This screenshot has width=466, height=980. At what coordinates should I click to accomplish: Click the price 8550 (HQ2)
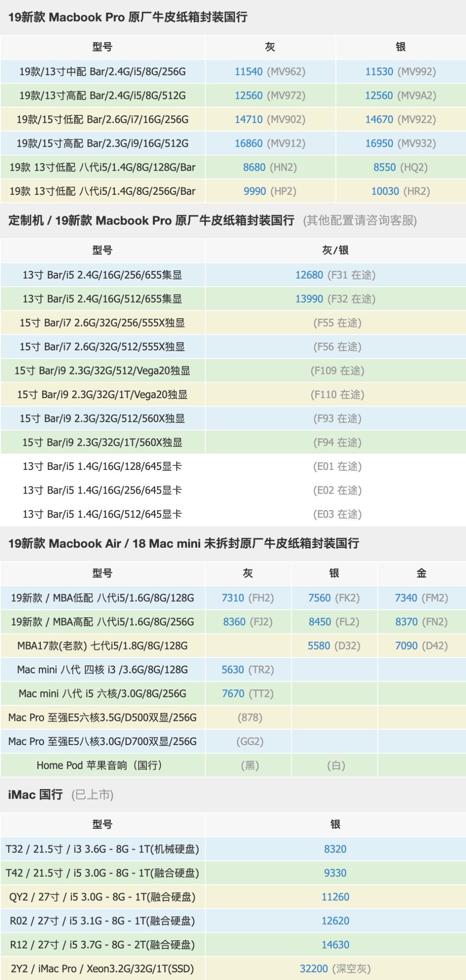[400, 168]
